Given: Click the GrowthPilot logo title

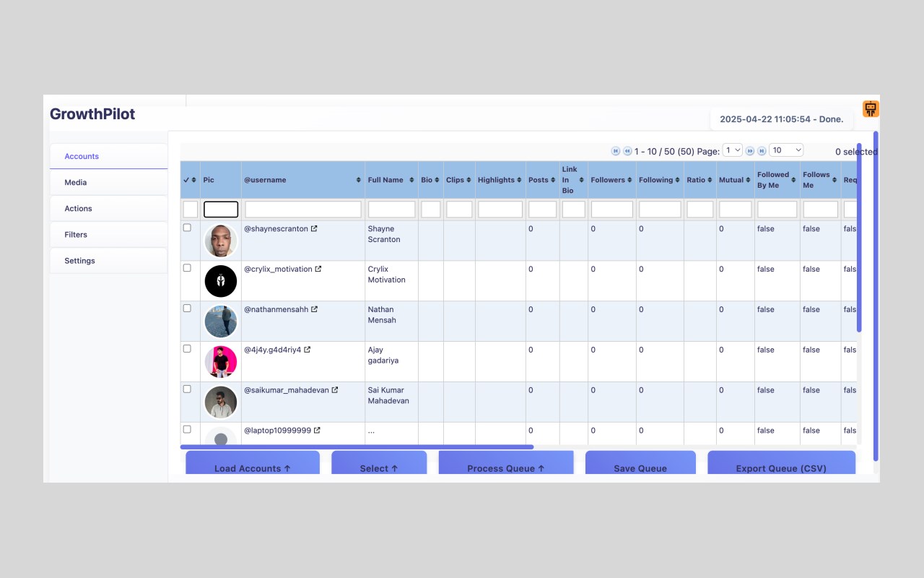Looking at the screenshot, I should tap(92, 114).
